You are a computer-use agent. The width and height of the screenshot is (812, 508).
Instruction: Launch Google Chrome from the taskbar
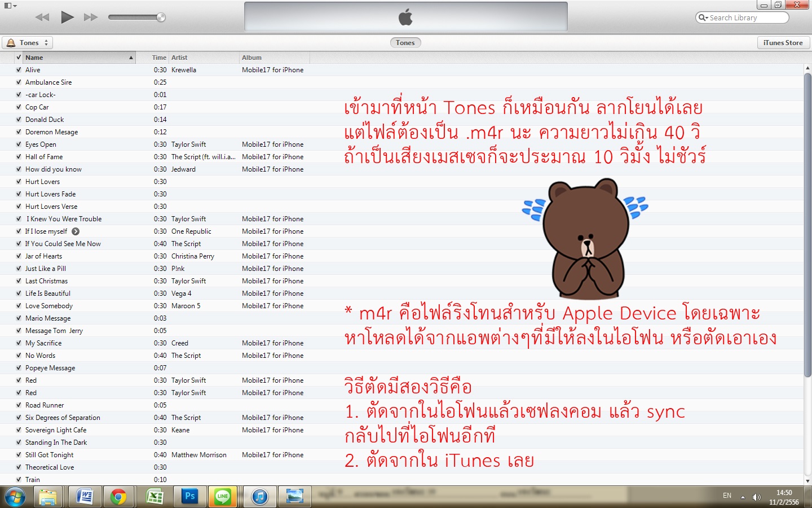118,497
